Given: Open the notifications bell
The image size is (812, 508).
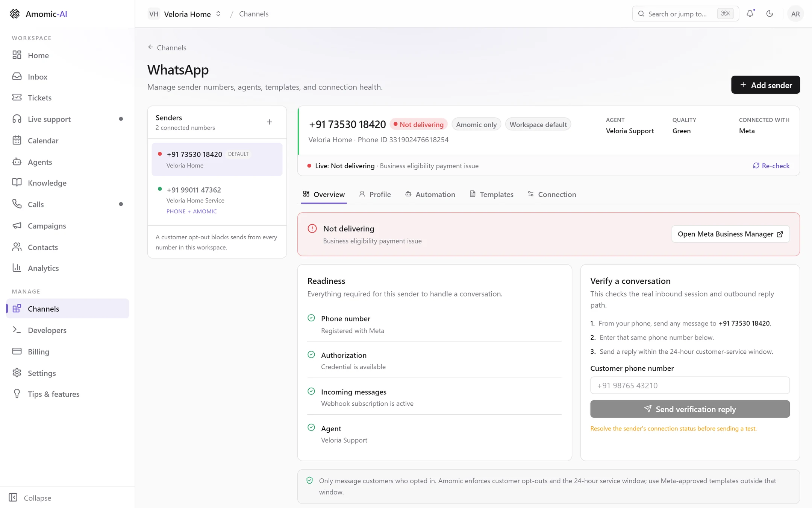Looking at the screenshot, I should pyautogui.click(x=750, y=14).
